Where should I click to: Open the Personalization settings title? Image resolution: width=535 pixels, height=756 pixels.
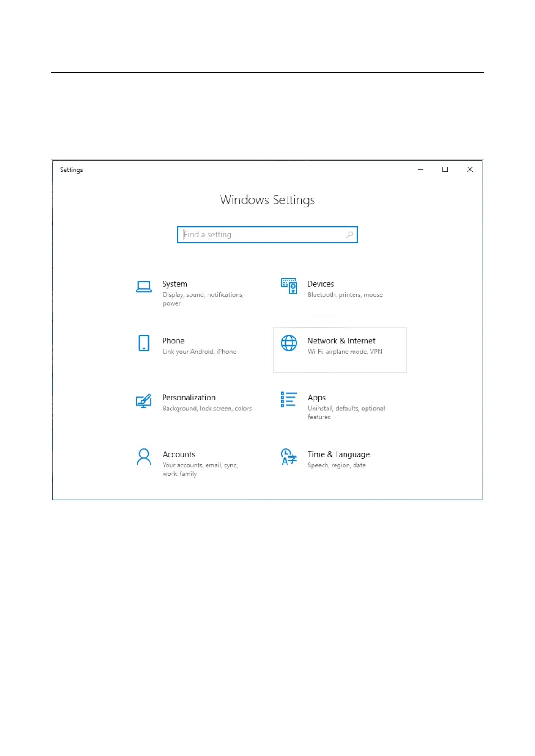point(189,398)
